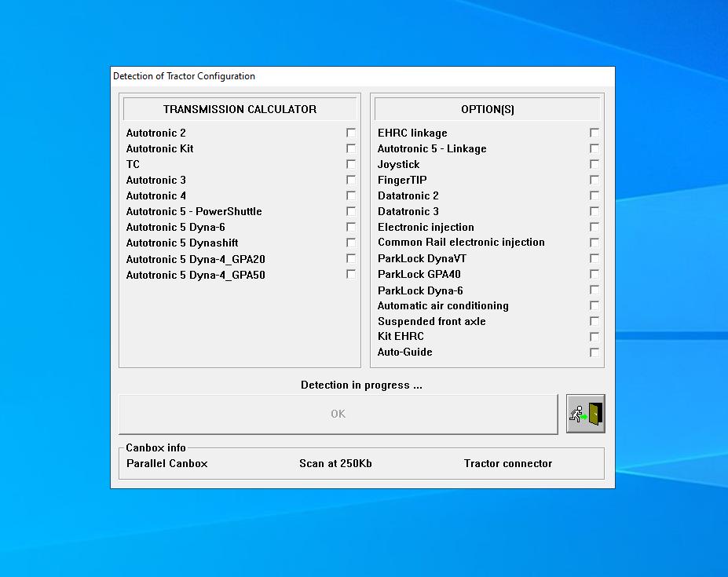This screenshot has width=728, height=577.
Task: Check the Datatronic 3 box
Action: [x=594, y=211]
